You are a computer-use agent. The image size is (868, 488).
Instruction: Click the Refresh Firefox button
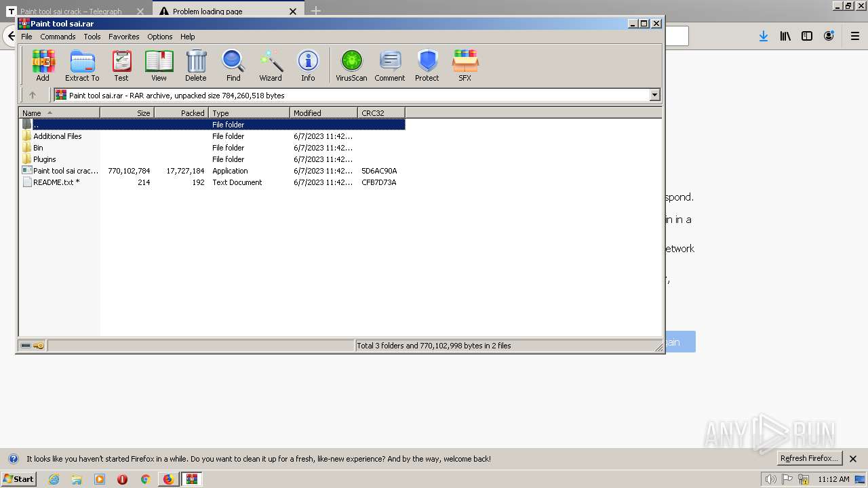(810, 458)
